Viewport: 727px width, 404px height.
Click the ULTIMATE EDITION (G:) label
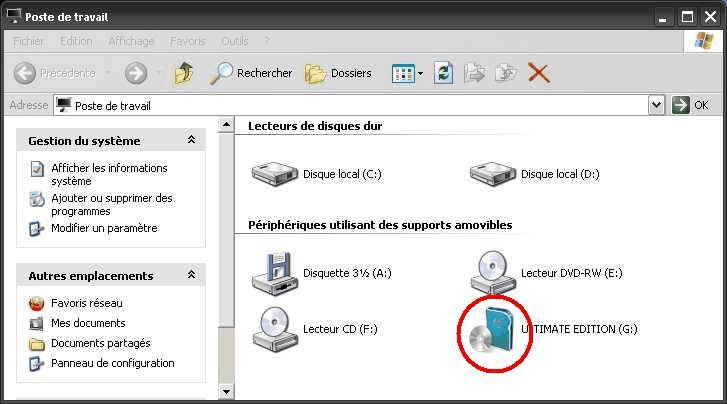[x=579, y=329]
